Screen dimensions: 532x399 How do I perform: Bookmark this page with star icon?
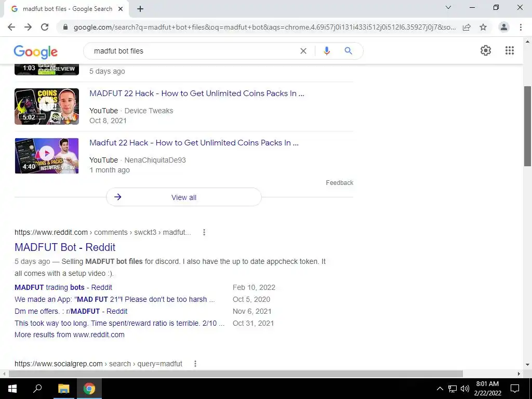pyautogui.click(x=483, y=27)
